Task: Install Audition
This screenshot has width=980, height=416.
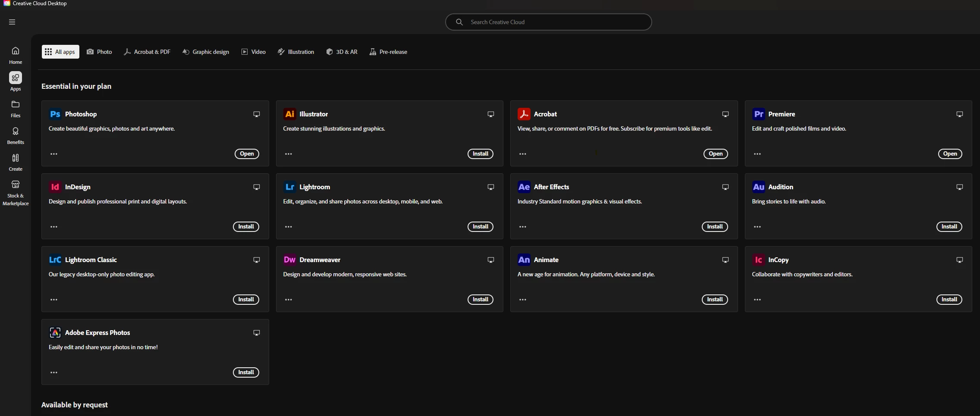Action: pos(949,227)
